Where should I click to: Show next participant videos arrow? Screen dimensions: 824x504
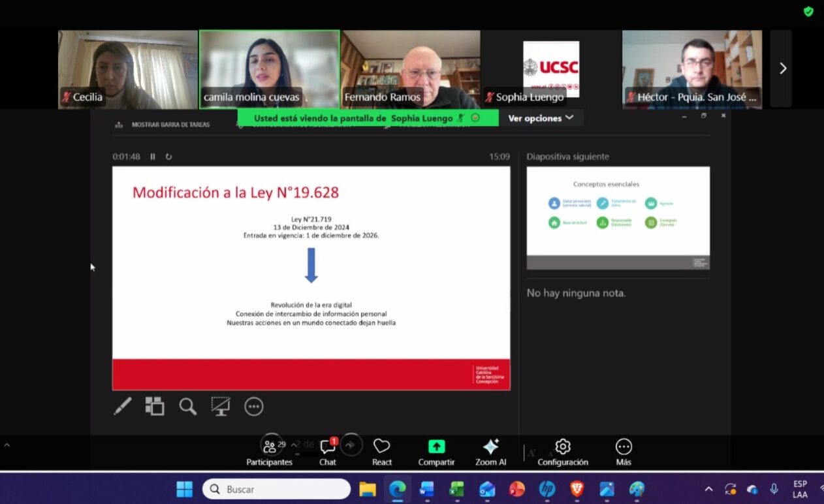coord(783,69)
